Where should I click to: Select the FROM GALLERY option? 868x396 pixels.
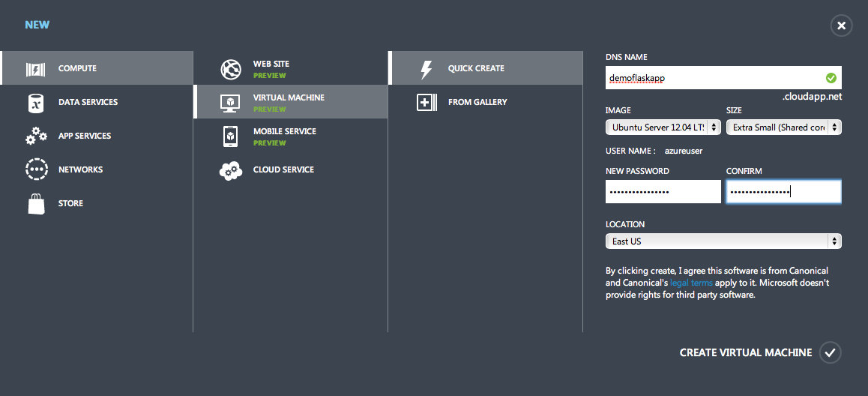[477, 102]
